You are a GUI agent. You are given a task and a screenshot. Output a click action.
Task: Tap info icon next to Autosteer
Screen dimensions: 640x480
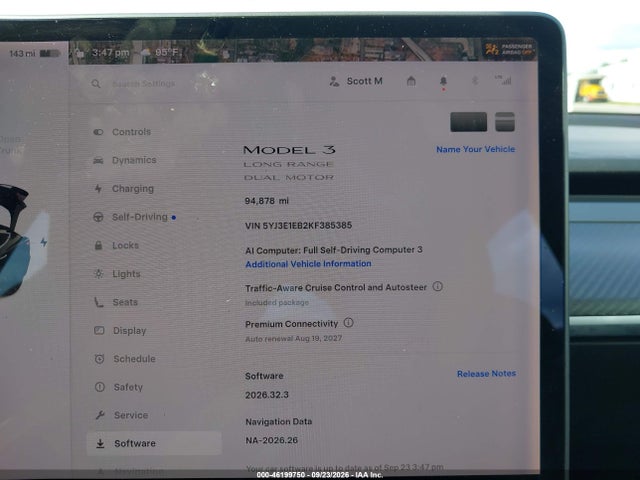438,286
